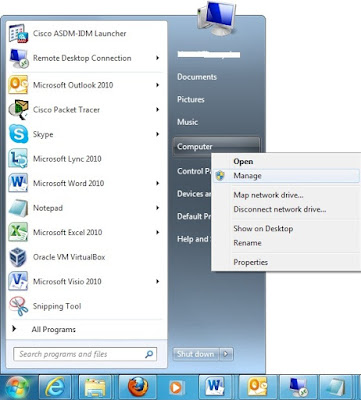
Task: Expand Skype jump list arrow
Action: point(157,134)
